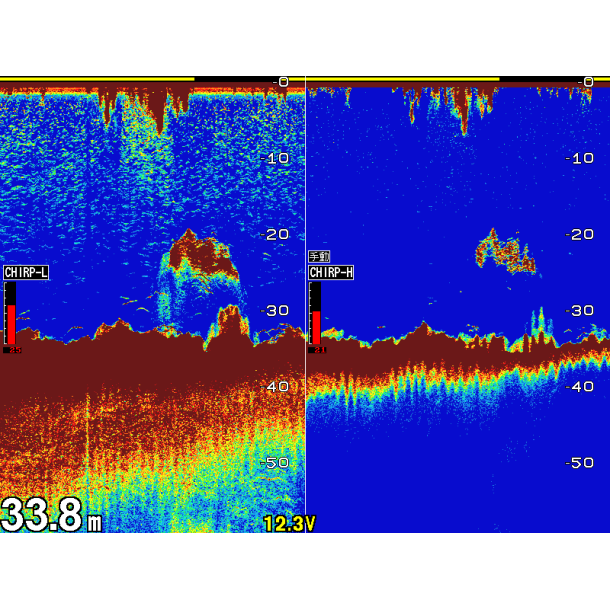Click the right panel red gain bar
The width and height of the screenshot is (610, 610).
[316, 325]
